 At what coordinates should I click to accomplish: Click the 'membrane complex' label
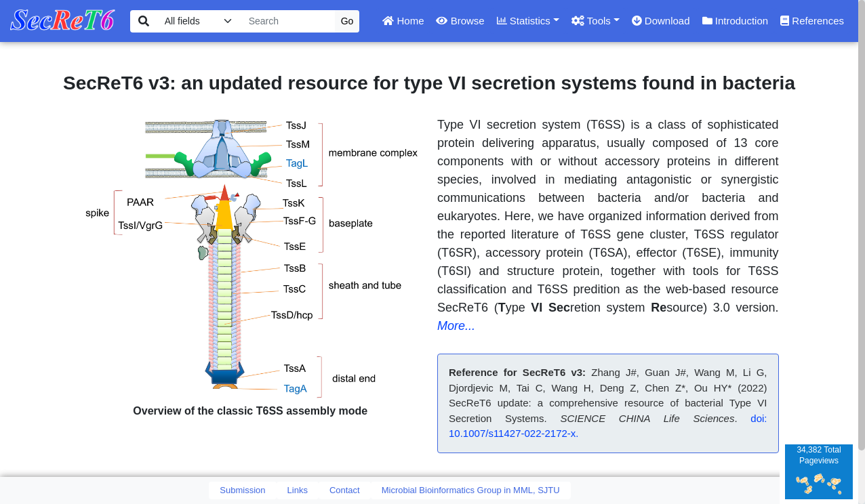click(x=373, y=153)
